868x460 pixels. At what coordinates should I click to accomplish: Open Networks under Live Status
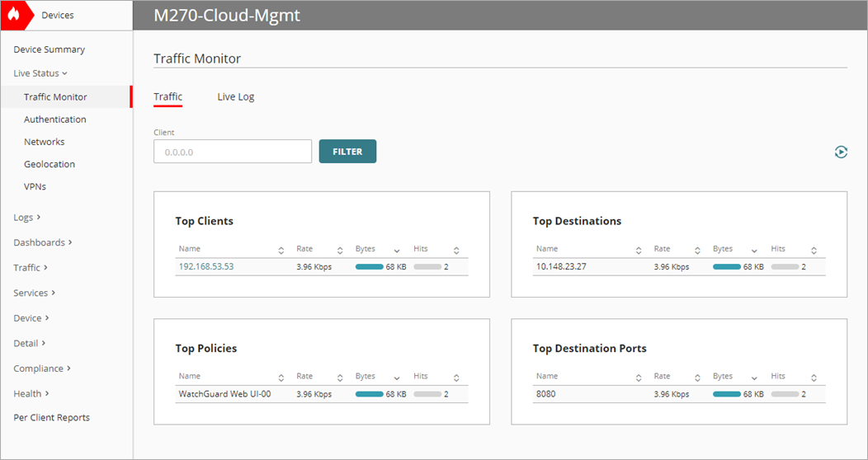coord(45,142)
